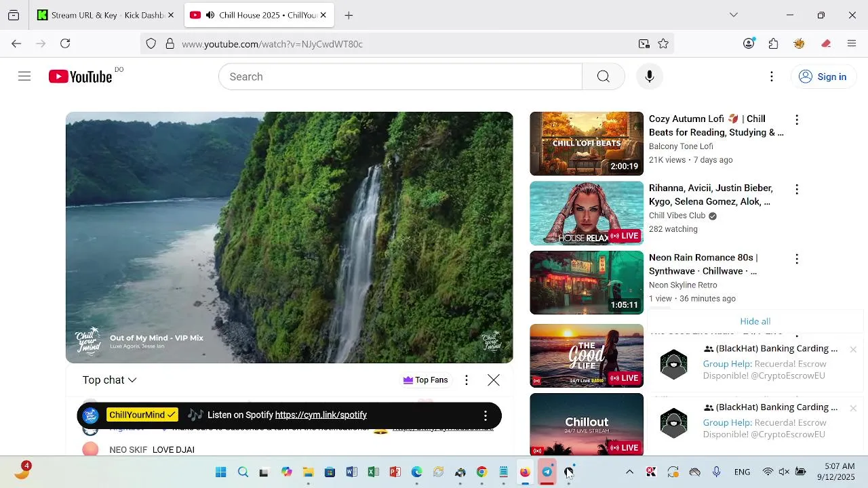
Task: Open the browser extensions puzzle icon
Action: 774,43
